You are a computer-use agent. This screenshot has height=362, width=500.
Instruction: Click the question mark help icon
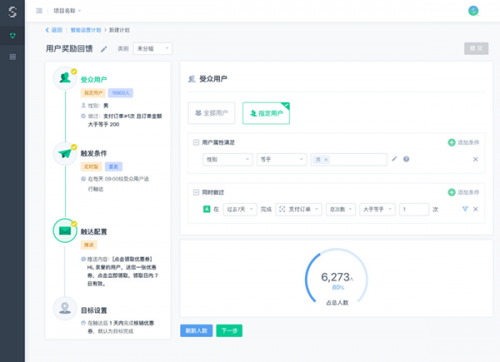pyautogui.click(x=406, y=159)
